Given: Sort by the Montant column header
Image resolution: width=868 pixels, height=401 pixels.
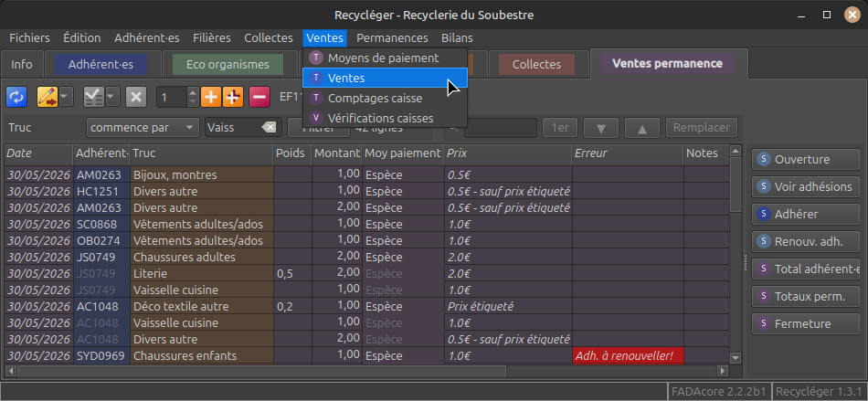Looking at the screenshot, I should click(336, 153).
